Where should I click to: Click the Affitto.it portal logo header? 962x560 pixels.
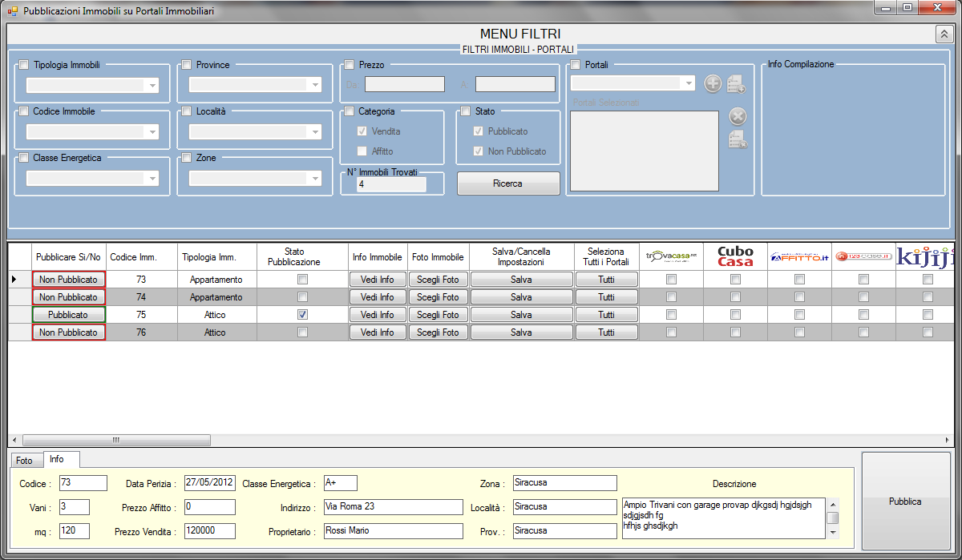coord(799,256)
